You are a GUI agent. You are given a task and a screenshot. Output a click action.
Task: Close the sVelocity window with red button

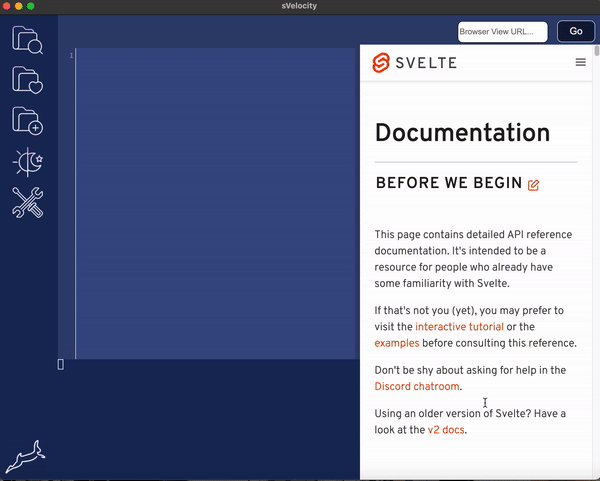(x=7, y=6)
